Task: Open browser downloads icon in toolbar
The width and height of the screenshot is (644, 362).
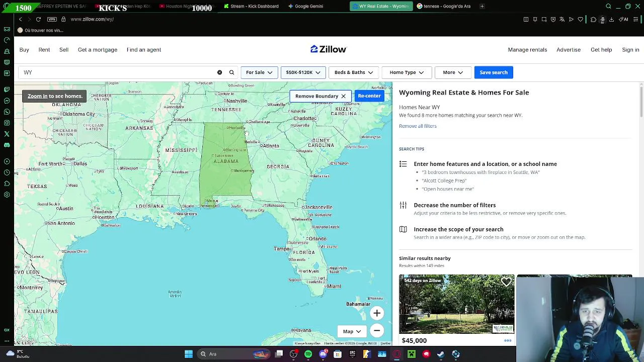Action: [611, 19]
